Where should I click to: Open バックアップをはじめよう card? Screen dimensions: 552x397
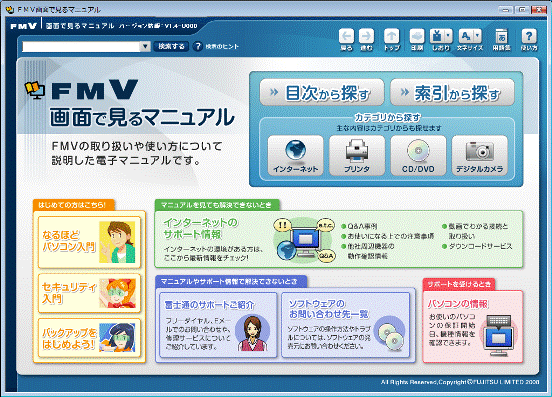[89, 338]
